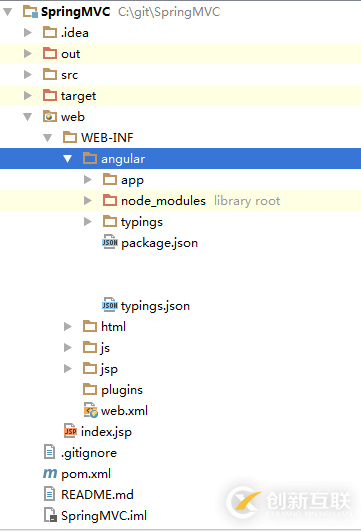Click the web.xml descriptor file icon
The width and height of the screenshot is (361, 531).
[90, 410]
